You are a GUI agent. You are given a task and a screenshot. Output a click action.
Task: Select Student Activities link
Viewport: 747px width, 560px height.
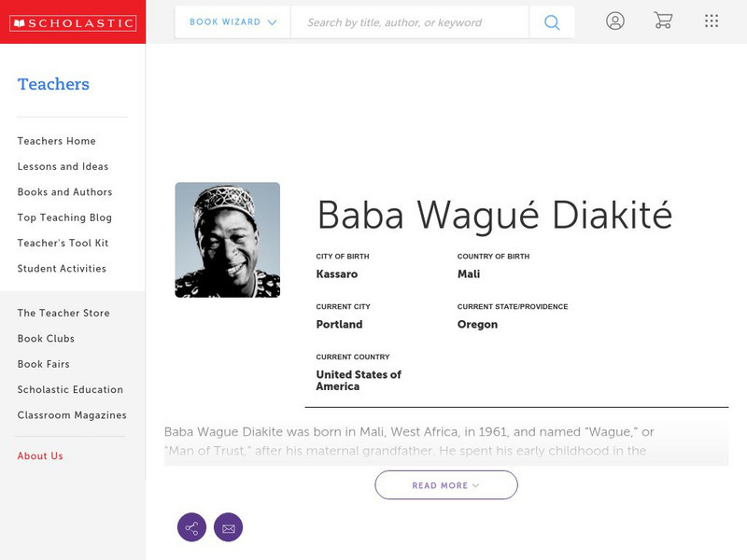[x=62, y=269]
